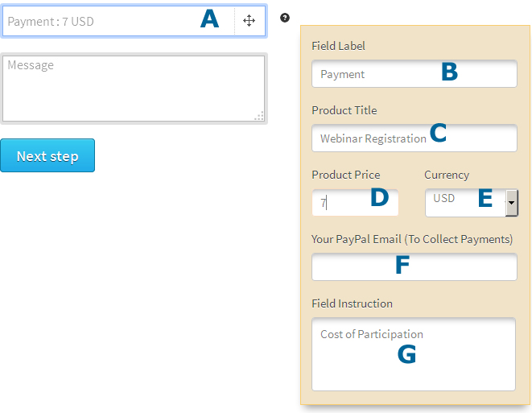The height and width of the screenshot is (413, 532).
Task: Click the Message box resize grip
Action: click(259, 116)
